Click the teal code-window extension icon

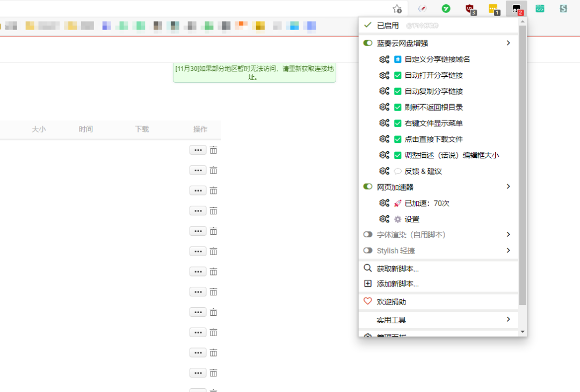pyautogui.click(x=540, y=9)
